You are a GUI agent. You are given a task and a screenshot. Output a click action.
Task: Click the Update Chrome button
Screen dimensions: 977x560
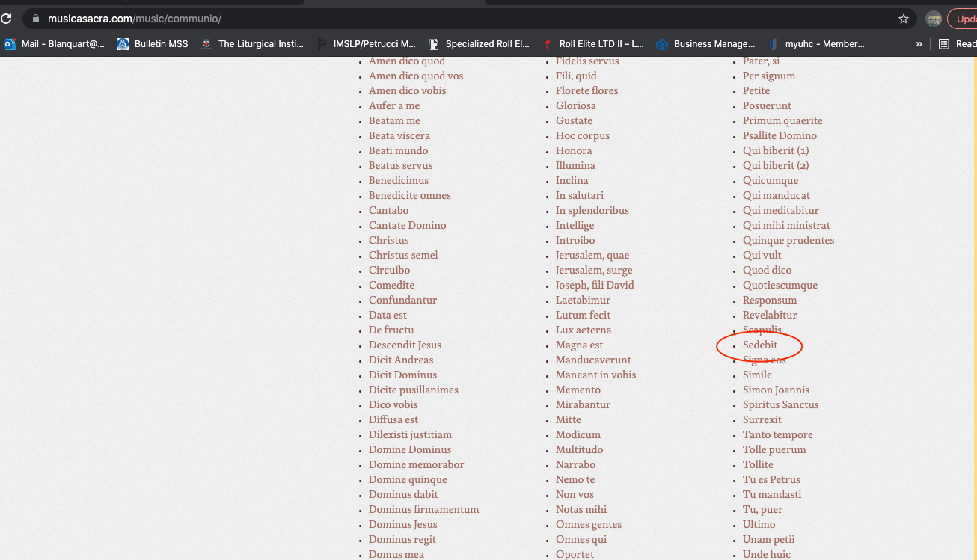pos(964,19)
